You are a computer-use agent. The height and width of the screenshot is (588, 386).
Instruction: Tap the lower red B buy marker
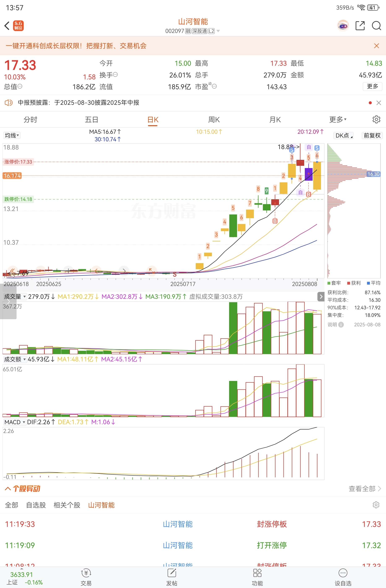(275, 221)
